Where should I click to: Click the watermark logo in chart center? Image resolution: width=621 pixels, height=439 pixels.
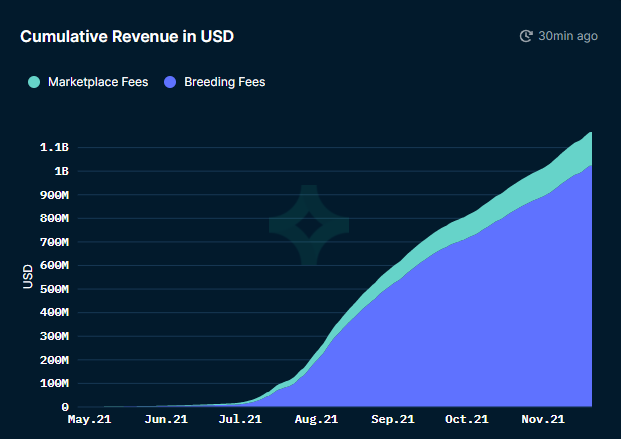click(309, 225)
